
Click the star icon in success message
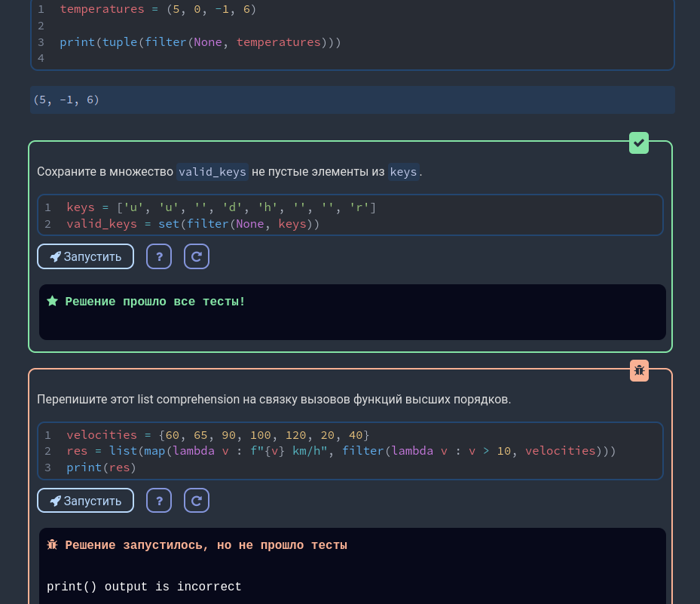pos(52,301)
